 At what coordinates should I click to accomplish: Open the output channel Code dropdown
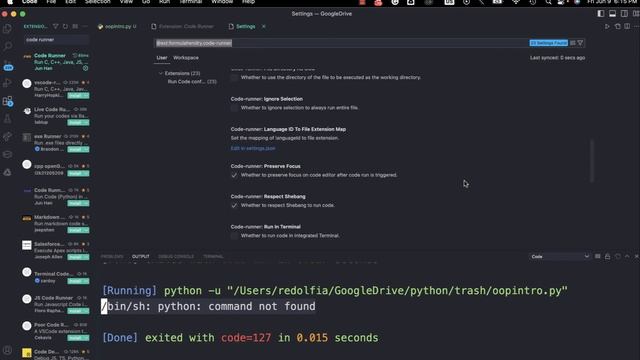click(x=560, y=256)
